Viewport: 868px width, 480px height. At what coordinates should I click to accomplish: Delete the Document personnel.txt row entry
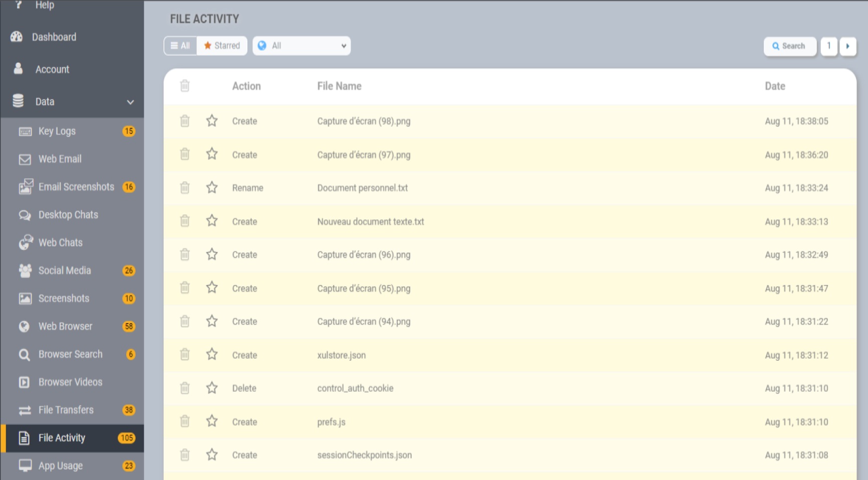(x=185, y=187)
